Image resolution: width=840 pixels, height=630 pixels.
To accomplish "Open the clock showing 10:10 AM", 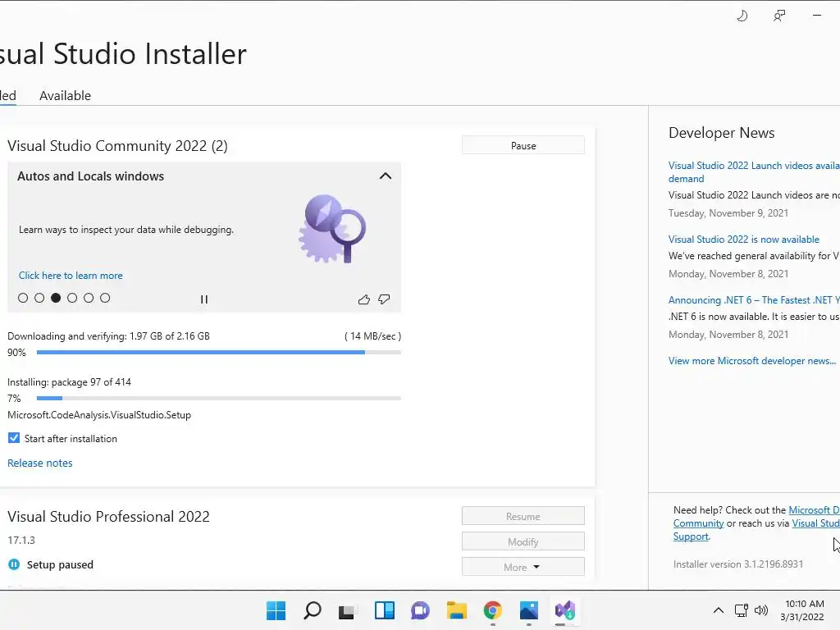I will [x=802, y=610].
